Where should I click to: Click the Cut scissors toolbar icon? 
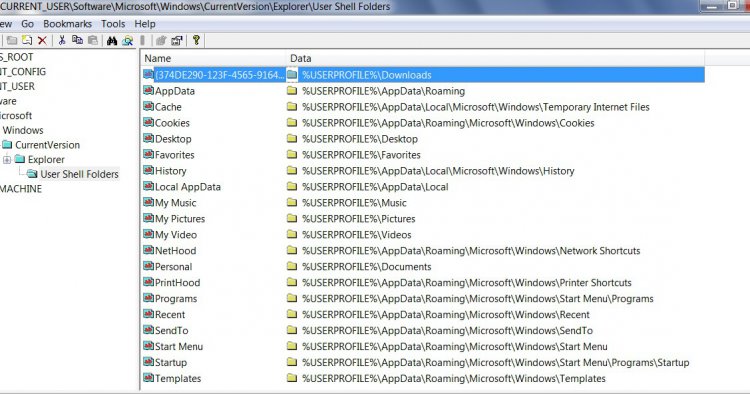click(x=62, y=41)
